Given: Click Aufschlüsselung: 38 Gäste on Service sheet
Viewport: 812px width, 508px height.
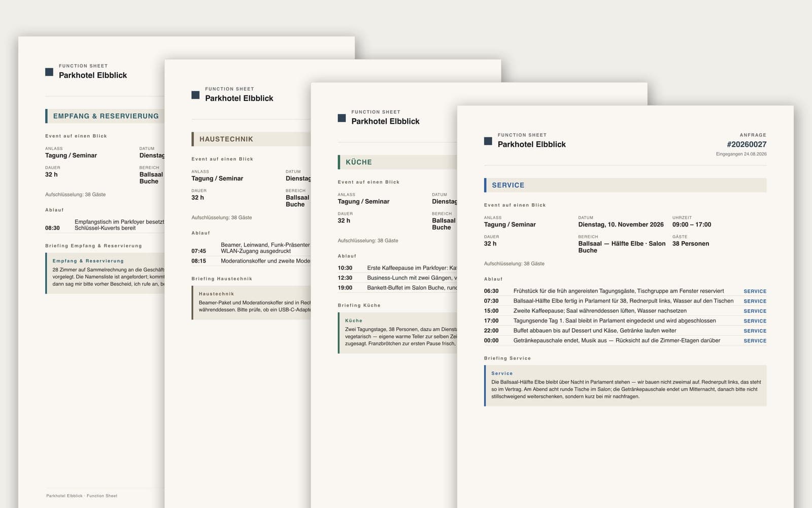Looking at the screenshot, I should (x=514, y=264).
